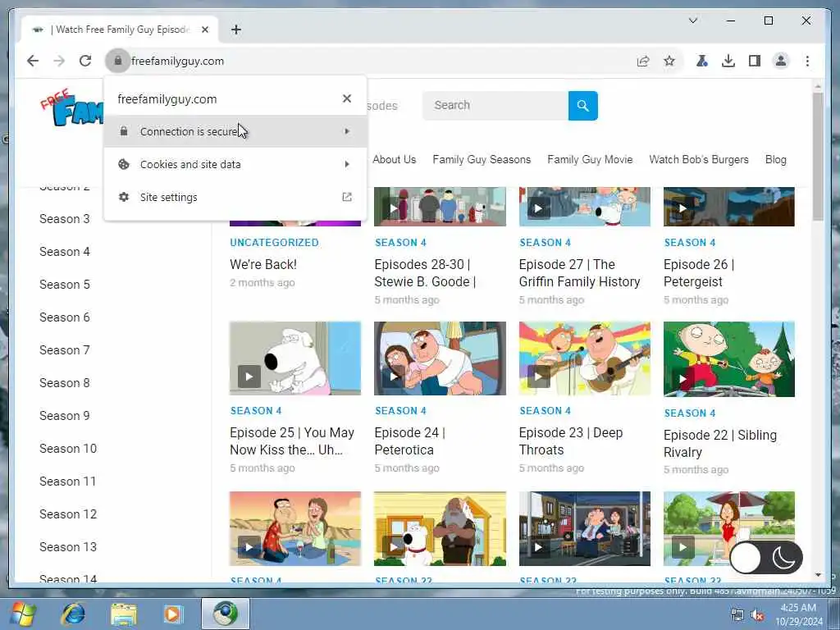Click the tab search chevron
This screenshot has height=630, width=840.
click(692, 21)
